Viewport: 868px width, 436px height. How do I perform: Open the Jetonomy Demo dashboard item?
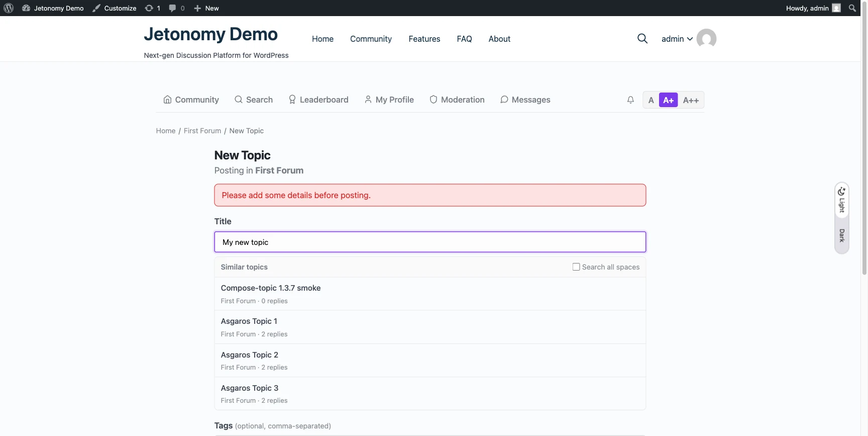point(53,8)
